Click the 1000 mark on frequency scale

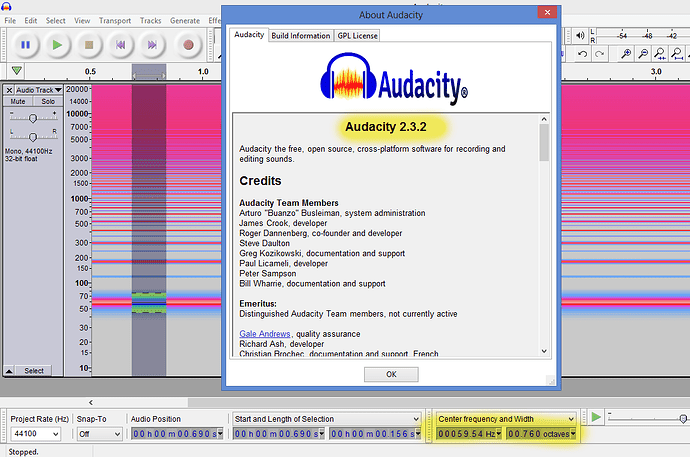tap(80, 199)
